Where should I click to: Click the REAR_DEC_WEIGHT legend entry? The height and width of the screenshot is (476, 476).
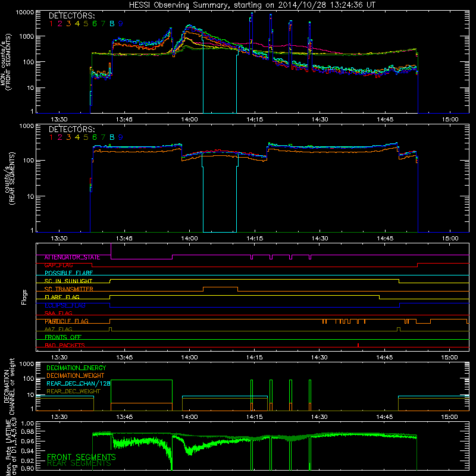pos(73,392)
